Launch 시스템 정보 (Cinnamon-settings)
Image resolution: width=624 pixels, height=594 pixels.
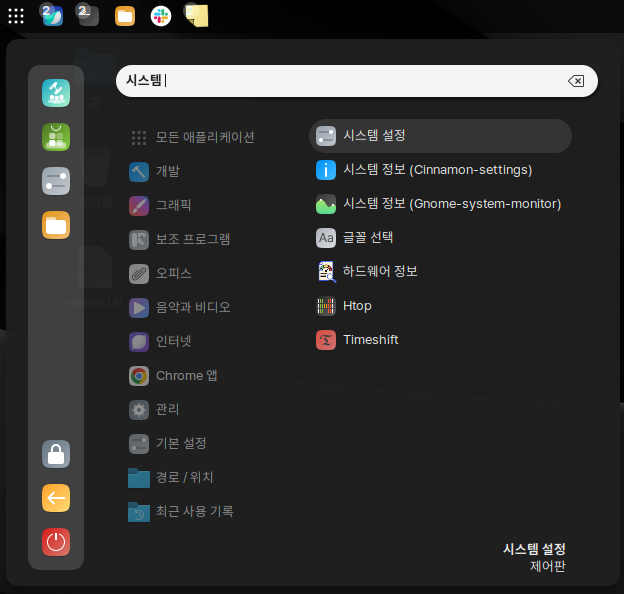click(x=440, y=170)
